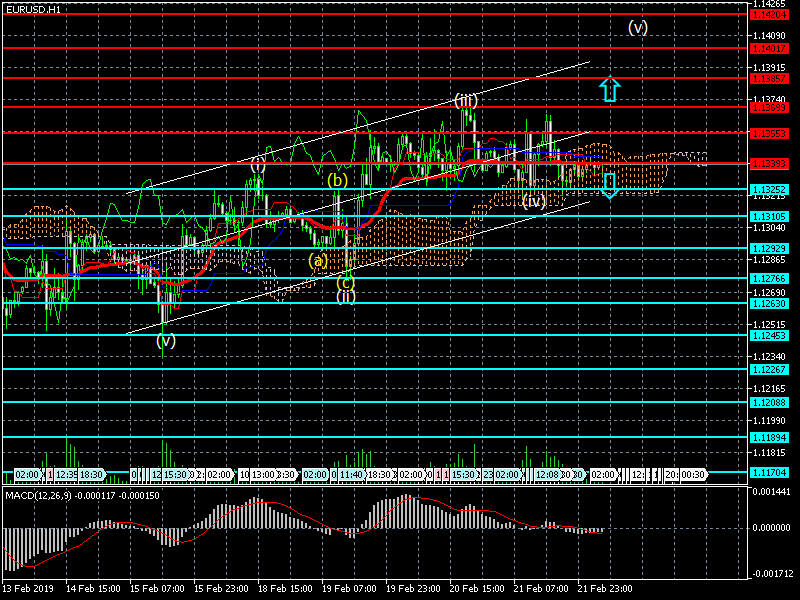The width and height of the screenshot is (800, 600).
Task: Click the red 1.13393 level label
Action: [x=769, y=164]
